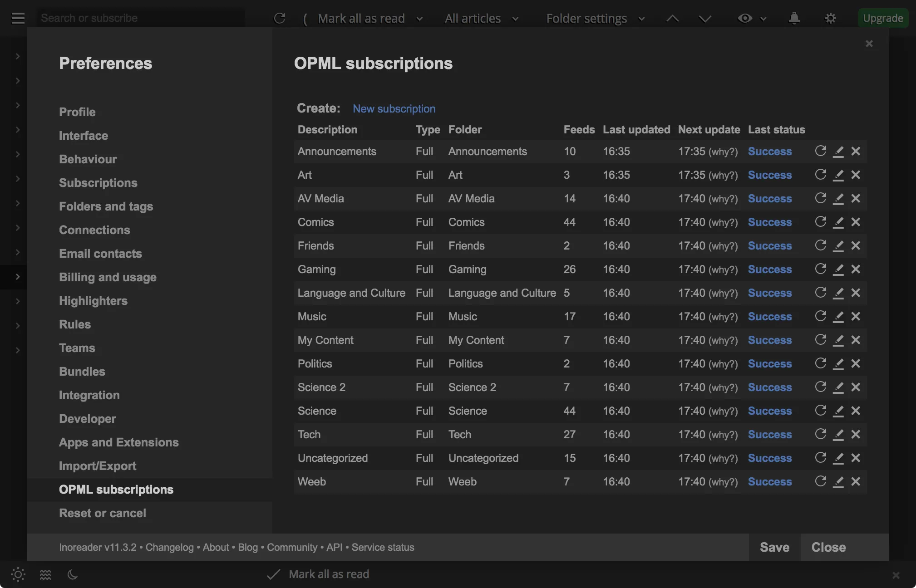Open the Community footer link

[x=292, y=547]
